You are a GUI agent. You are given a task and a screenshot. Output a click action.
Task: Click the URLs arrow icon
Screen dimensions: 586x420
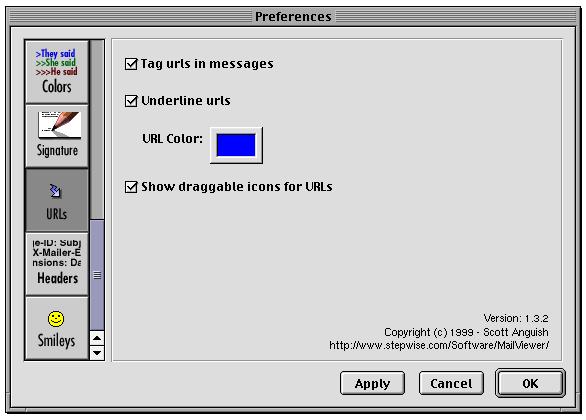point(56,191)
